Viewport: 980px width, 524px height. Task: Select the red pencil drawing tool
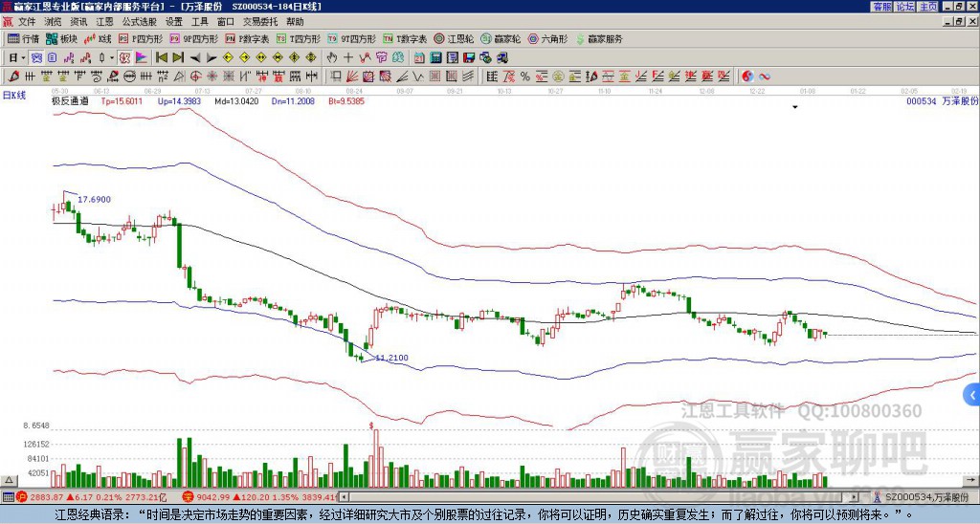click(x=13, y=76)
